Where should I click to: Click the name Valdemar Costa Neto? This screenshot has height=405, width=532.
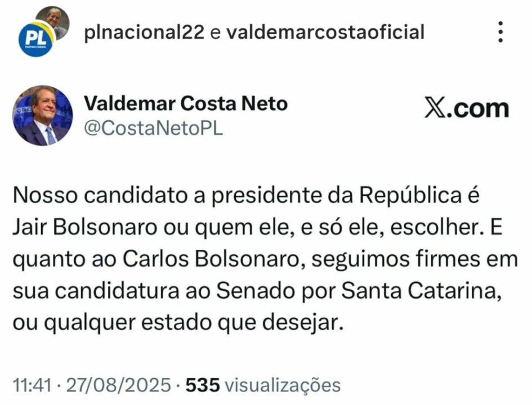click(x=186, y=105)
